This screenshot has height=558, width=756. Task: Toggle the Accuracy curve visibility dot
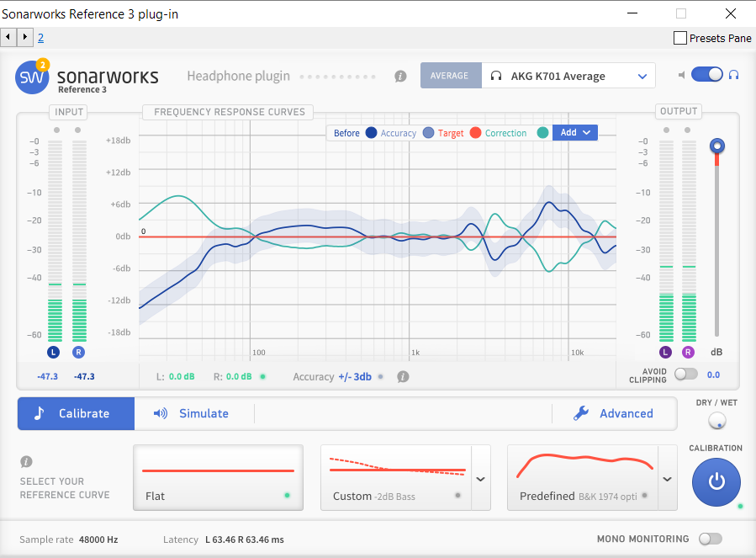(428, 133)
